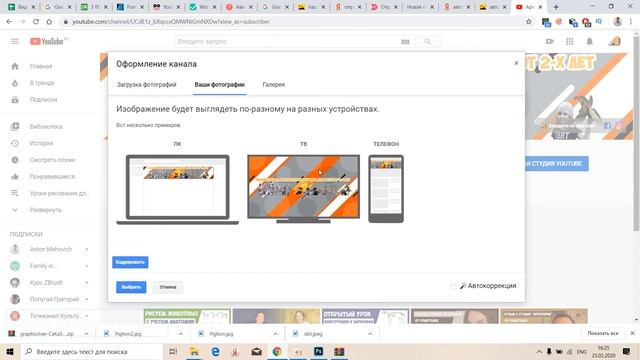Image resolution: width=640 pixels, height=360 pixels.
Task: Click the search input field
Action: 288,42
